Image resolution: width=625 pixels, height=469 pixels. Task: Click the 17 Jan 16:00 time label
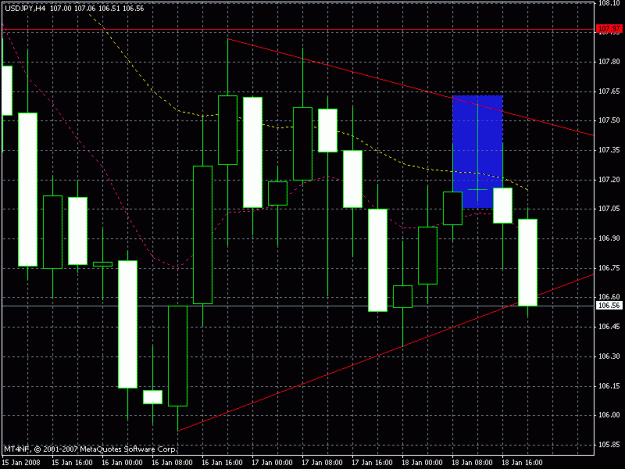[372, 463]
